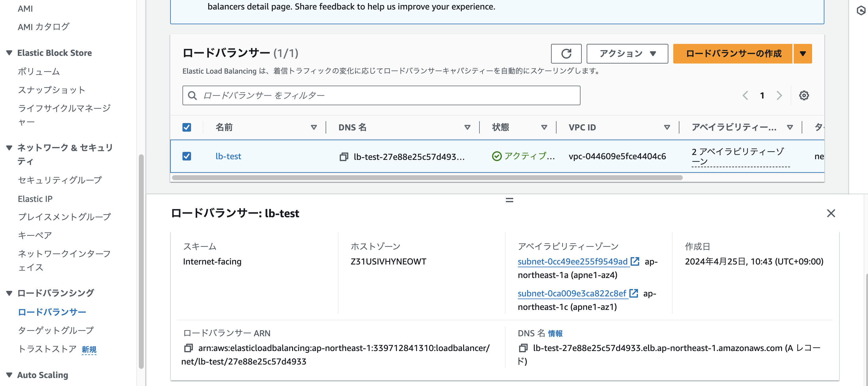868x386 pixels.
Task: Click creation date 2024年4月25日 value
Action: (754, 261)
